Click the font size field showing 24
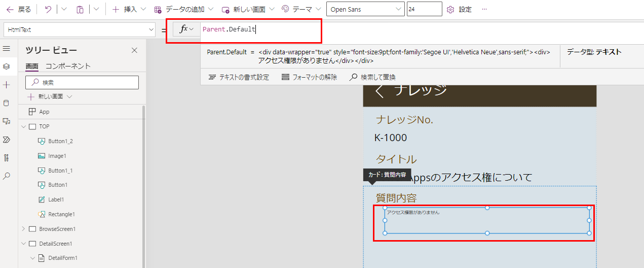This screenshot has width=644, height=268. pyautogui.click(x=424, y=9)
